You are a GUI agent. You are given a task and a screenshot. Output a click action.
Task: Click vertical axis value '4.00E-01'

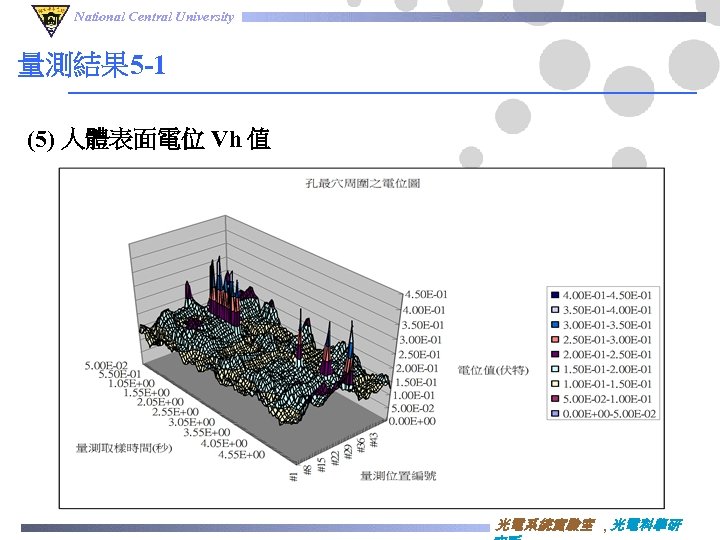424,310
